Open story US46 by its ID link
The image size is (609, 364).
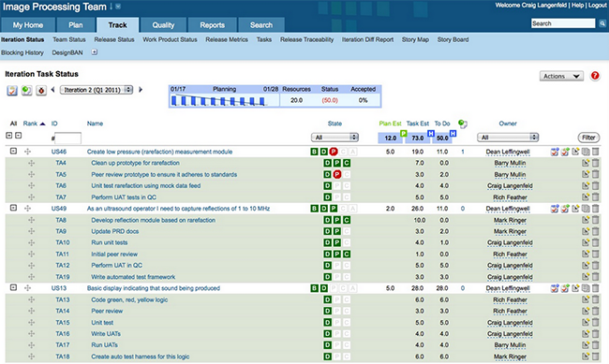(59, 152)
